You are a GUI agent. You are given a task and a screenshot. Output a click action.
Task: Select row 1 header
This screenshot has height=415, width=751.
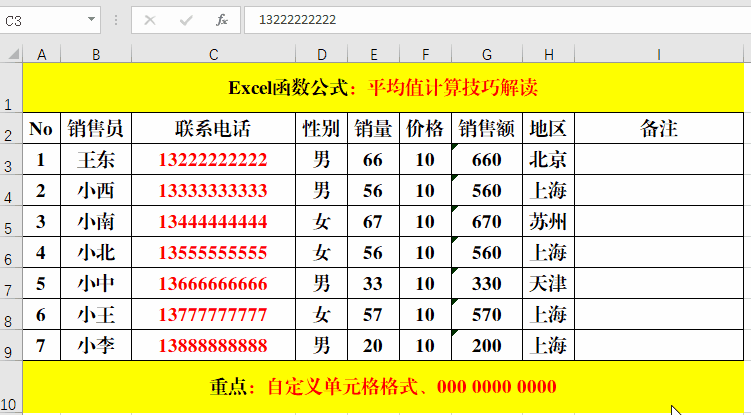11,88
